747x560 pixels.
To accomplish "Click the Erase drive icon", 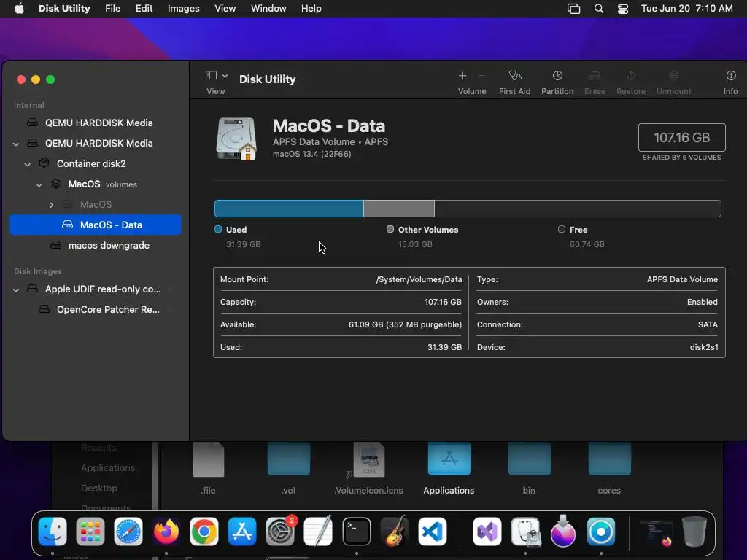I will click(x=594, y=76).
